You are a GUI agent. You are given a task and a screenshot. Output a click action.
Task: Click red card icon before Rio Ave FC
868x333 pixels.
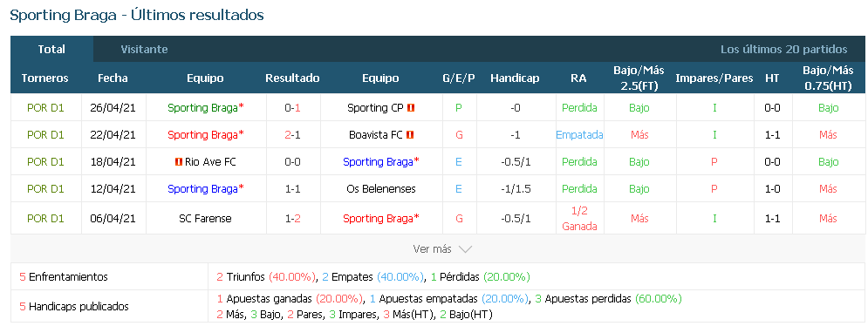pyautogui.click(x=178, y=162)
